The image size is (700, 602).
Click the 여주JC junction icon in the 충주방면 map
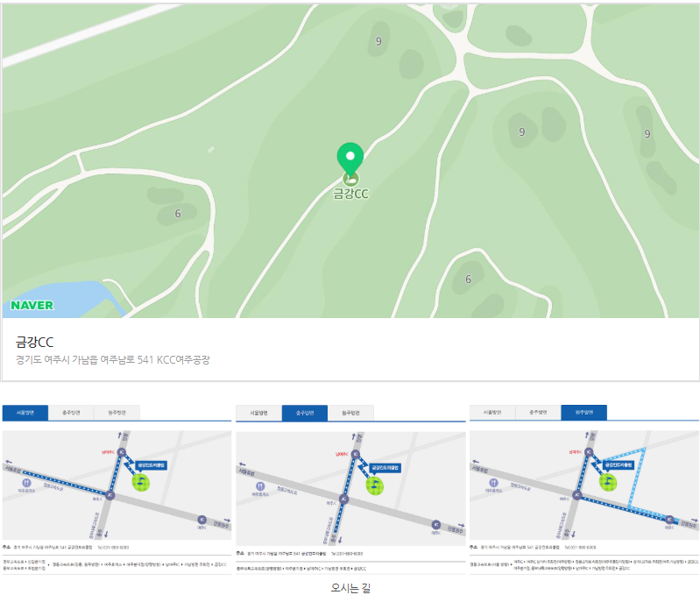coord(343,499)
